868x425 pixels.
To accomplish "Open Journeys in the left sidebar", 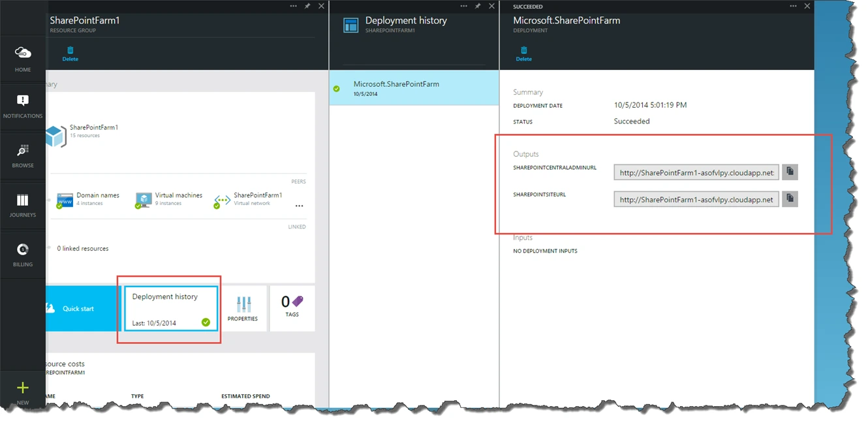I will point(23,206).
